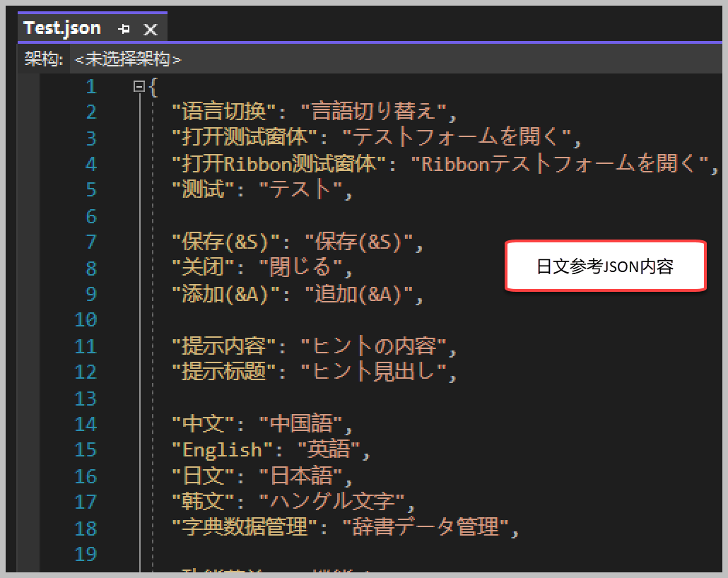Click the opening brace on line 1

coord(152,85)
